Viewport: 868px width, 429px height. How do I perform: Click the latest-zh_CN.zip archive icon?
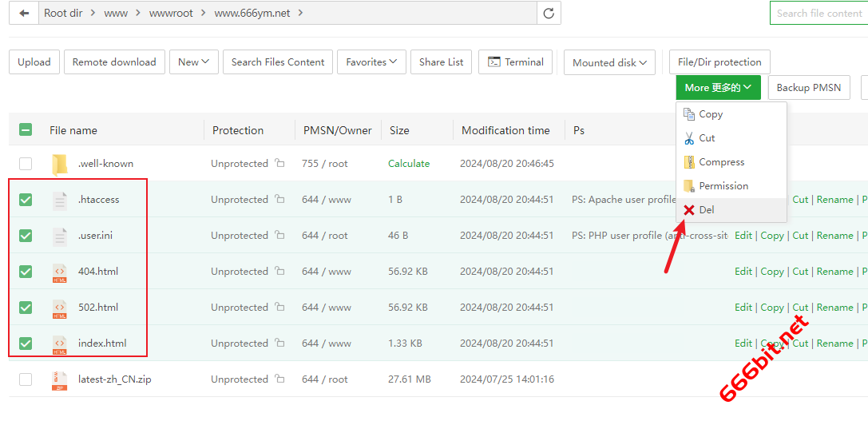(60, 379)
